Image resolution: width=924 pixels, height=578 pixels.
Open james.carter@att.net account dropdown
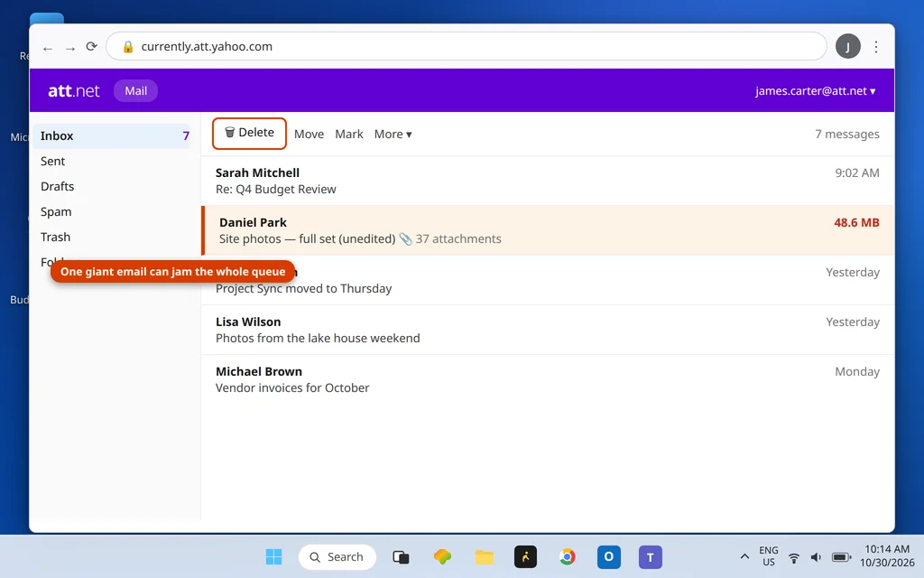click(x=815, y=91)
